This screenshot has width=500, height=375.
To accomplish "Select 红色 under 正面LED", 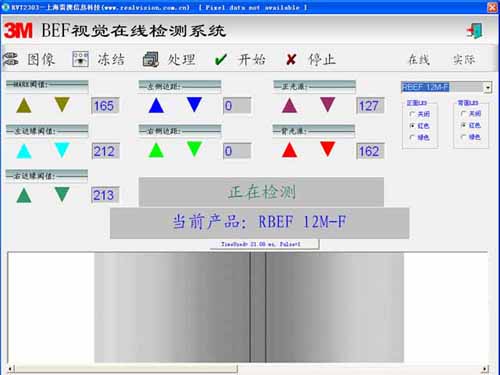I will click(419, 126).
